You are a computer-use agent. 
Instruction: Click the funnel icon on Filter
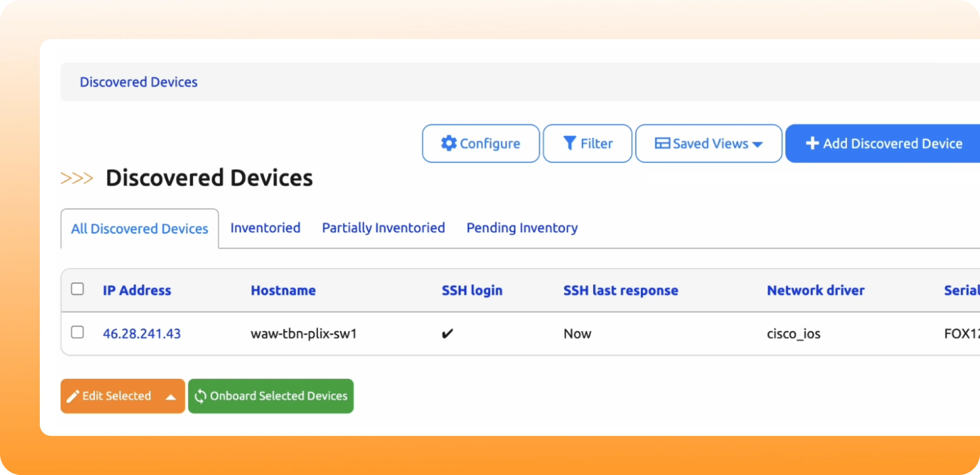[569, 143]
